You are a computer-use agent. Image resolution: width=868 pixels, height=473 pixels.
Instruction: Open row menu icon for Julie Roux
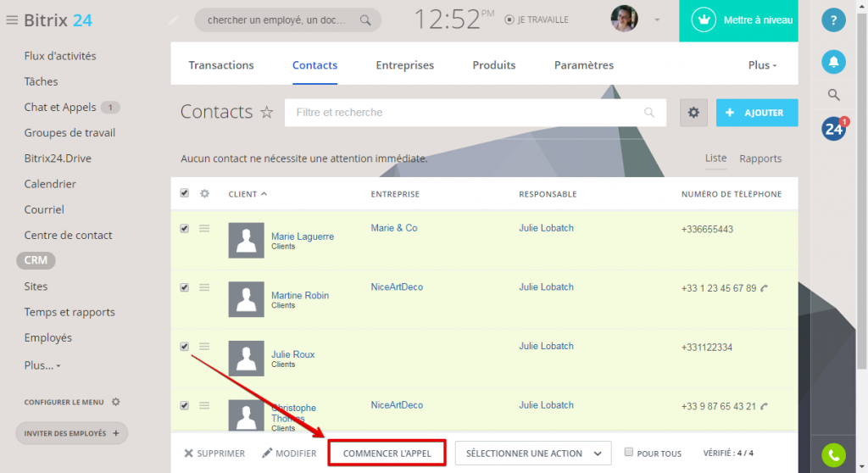point(204,346)
